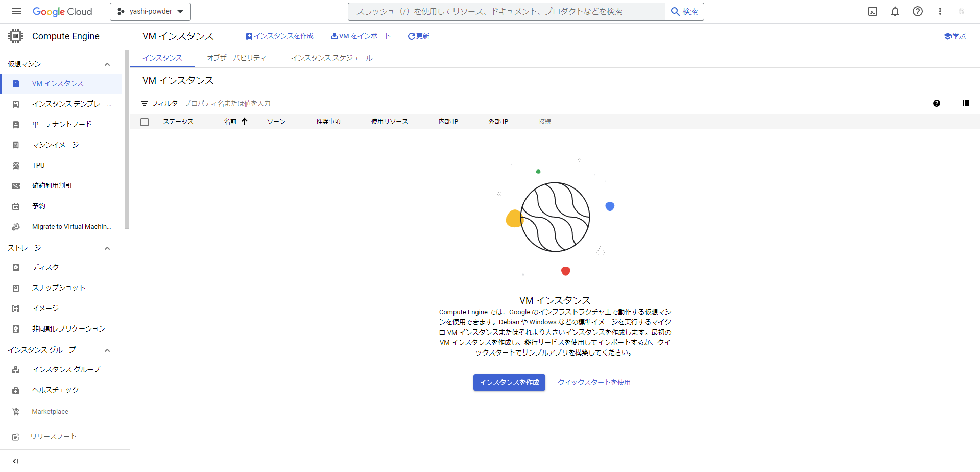
Task: Collapse the インスタンス グループ section header
Action: tap(107, 350)
